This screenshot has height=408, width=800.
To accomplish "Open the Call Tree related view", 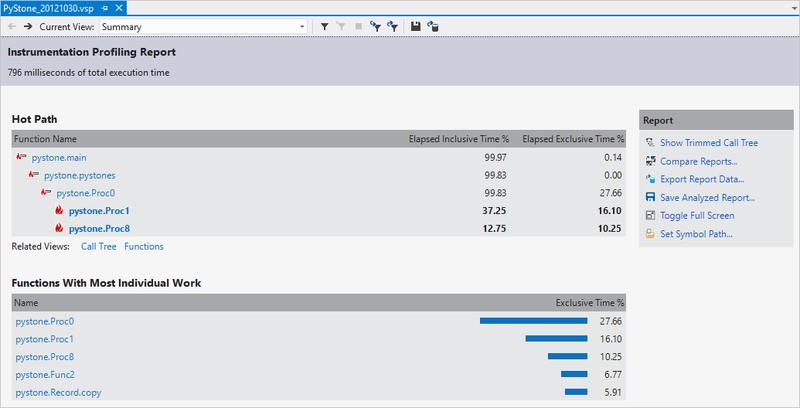I will (98, 246).
